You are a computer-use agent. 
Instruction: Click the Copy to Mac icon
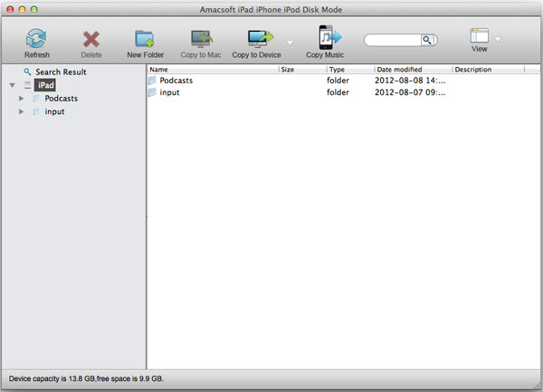point(202,39)
